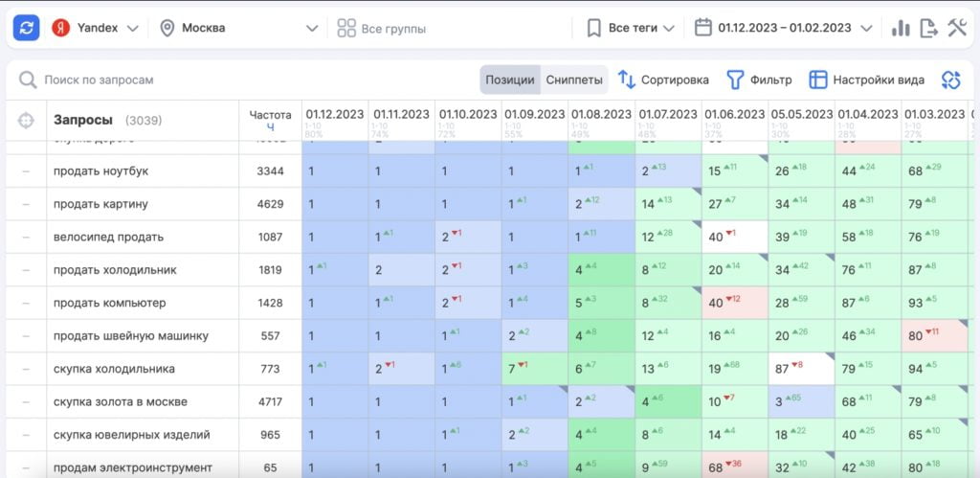
Task: Open the tools wrench icon
Action: point(957,28)
